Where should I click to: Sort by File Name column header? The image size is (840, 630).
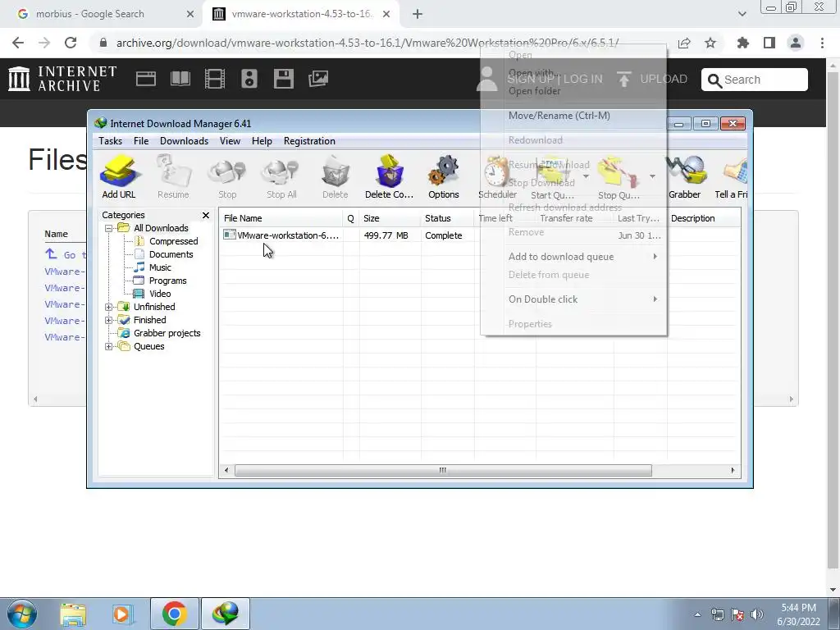[281, 218]
